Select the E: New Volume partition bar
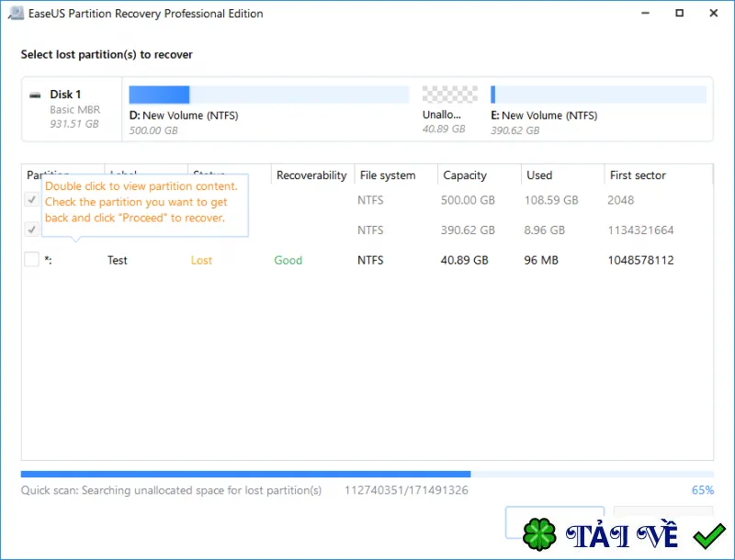 coord(599,95)
